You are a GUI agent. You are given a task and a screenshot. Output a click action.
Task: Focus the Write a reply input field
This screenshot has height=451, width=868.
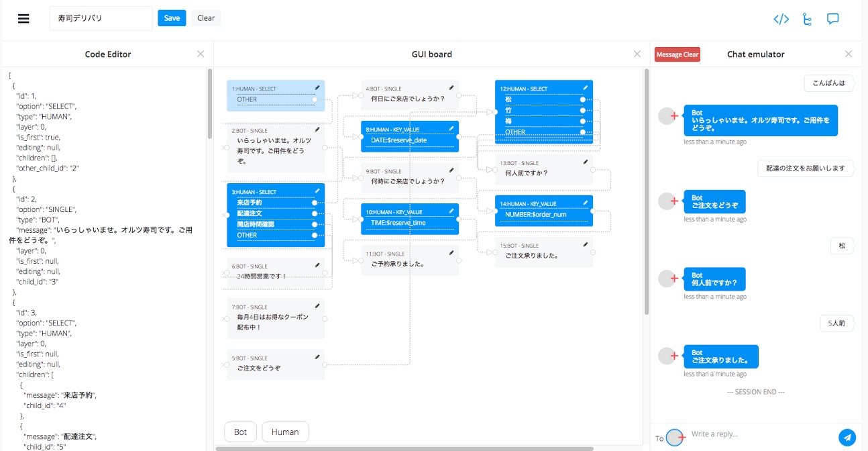tap(758, 434)
